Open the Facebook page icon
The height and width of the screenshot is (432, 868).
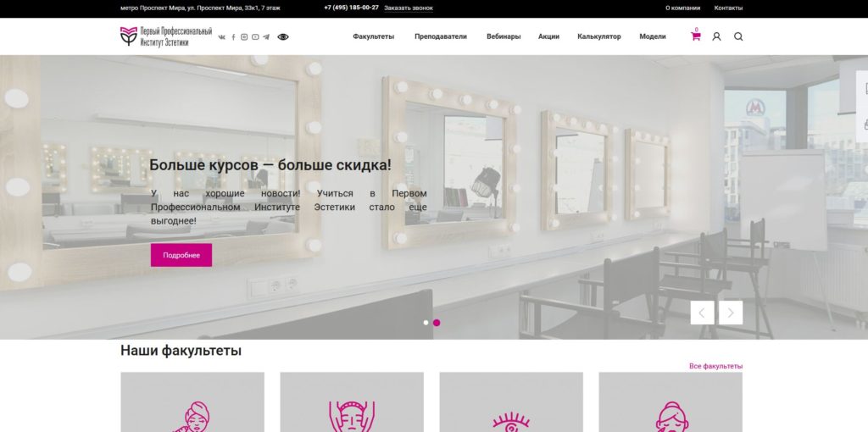tap(233, 37)
